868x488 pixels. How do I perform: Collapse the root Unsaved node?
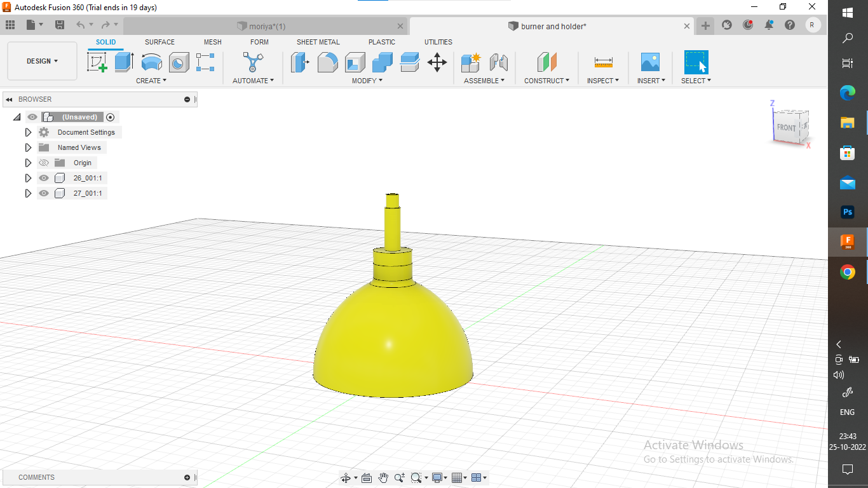17,117
